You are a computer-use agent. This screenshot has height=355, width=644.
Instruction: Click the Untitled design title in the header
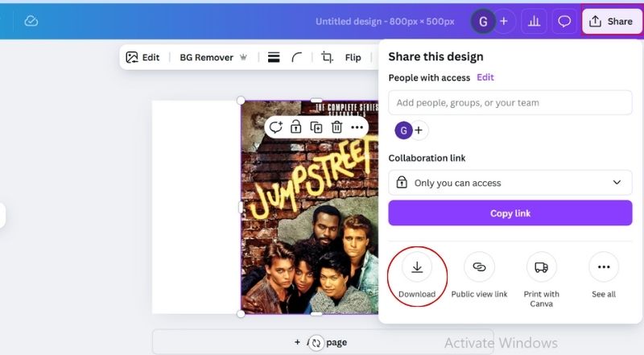tap(385, 22)
